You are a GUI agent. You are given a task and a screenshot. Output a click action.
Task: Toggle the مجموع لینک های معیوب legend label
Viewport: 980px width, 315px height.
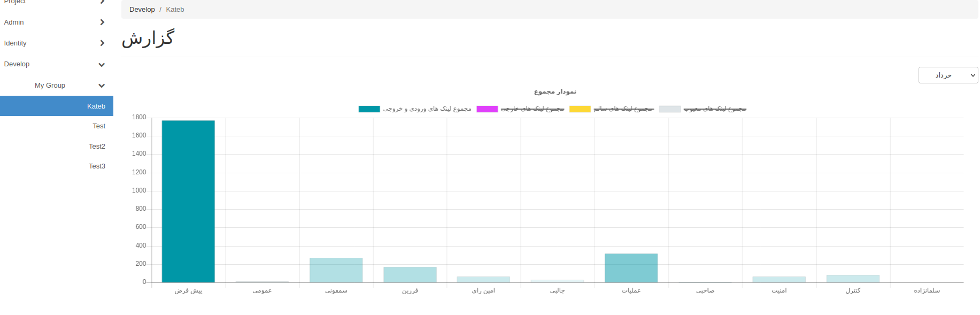click(715, 109)
